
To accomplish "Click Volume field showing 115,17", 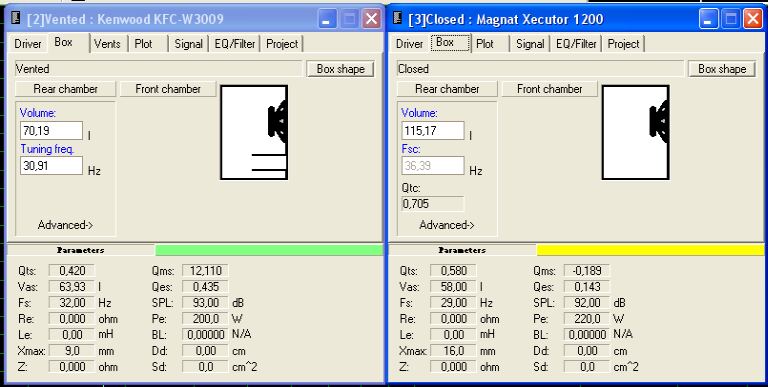I will (433, 131).
